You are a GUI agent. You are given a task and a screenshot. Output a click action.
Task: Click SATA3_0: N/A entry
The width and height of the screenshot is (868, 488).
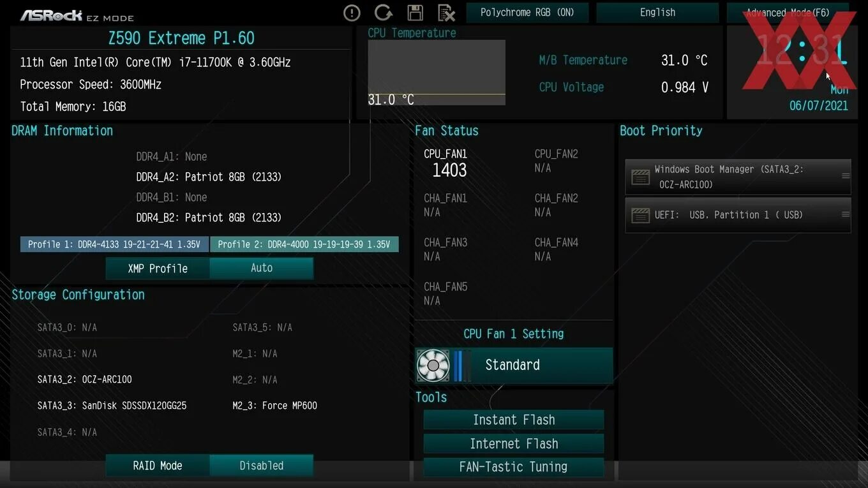pyautogui.click(x=67, y=327)
